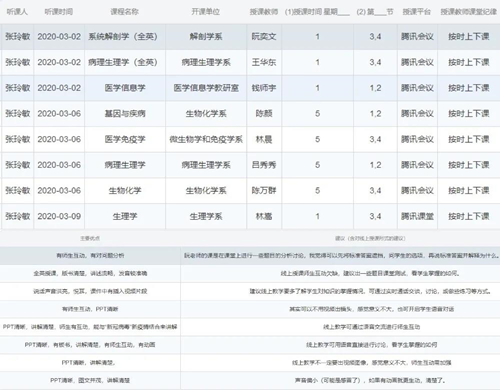The image size is (500, 390).
Task: Click department cell 解剖学系
Action: (x=206, y=37)
